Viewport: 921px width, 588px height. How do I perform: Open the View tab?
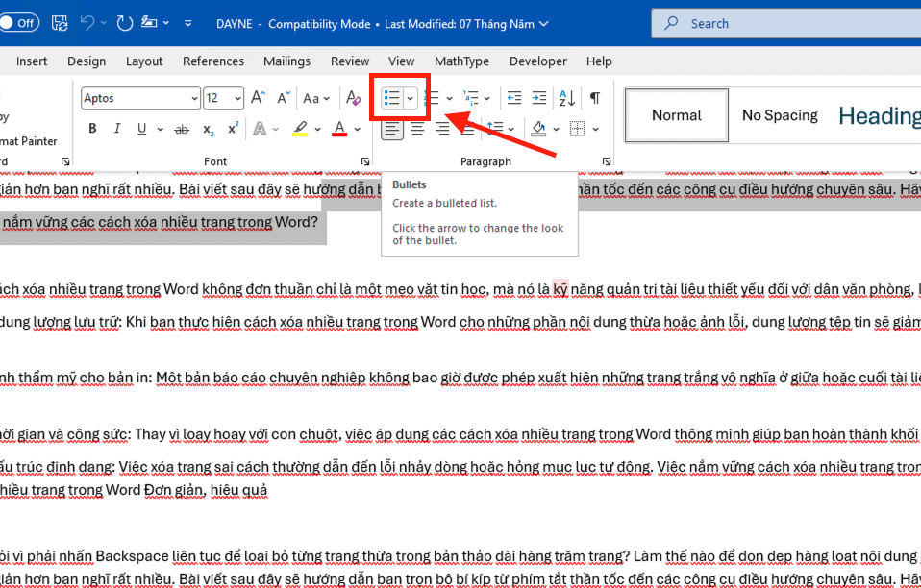pos(401,61)
